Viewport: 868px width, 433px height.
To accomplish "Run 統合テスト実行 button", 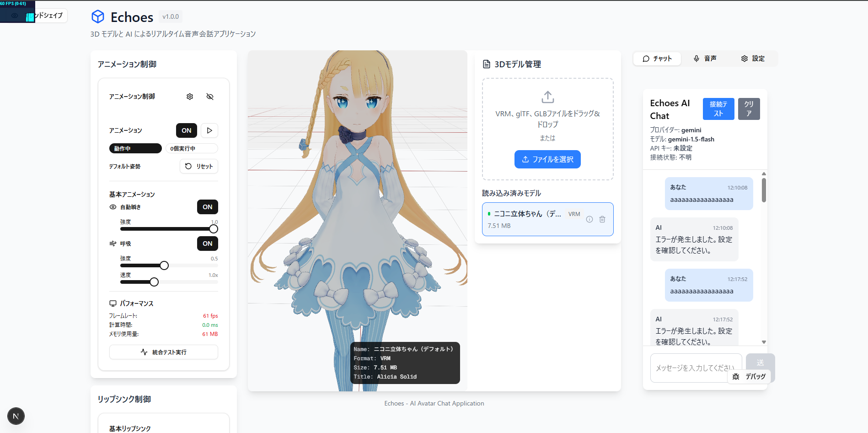I will [164, 352].
